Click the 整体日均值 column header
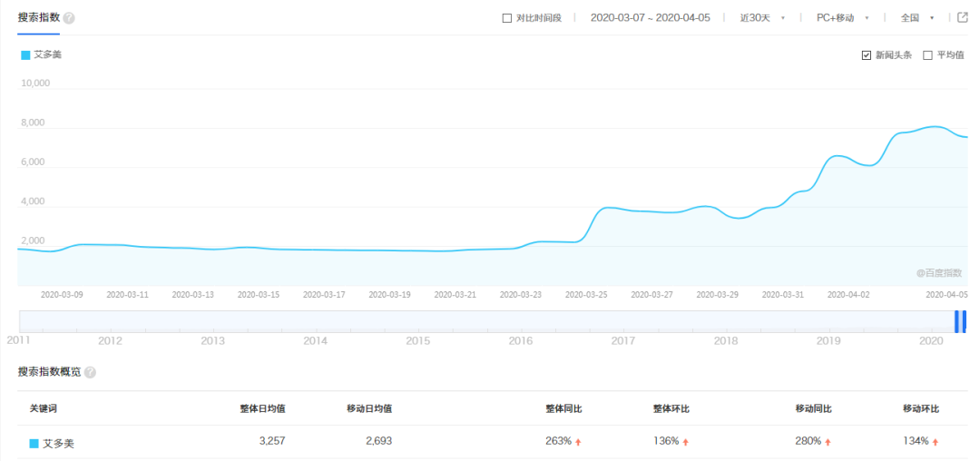The height and width of the screenshot is (461, 980). click(263, 408)
